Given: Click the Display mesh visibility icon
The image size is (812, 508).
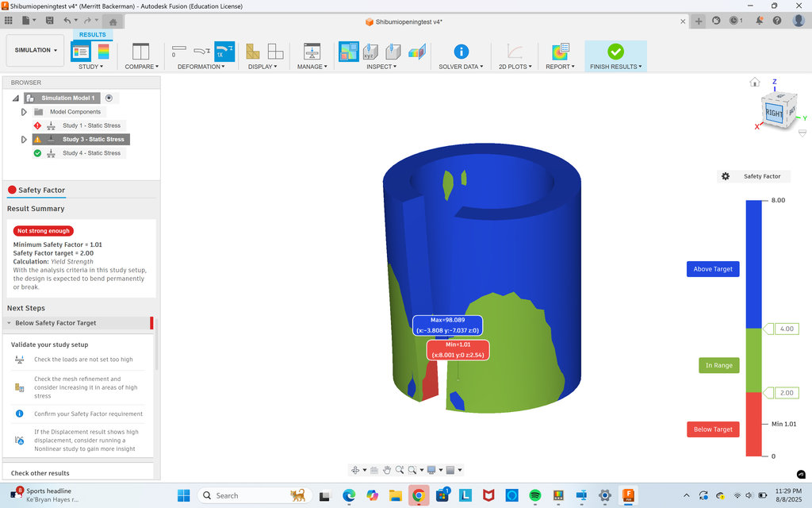Looking at the screenshot, I should point(253,52).
